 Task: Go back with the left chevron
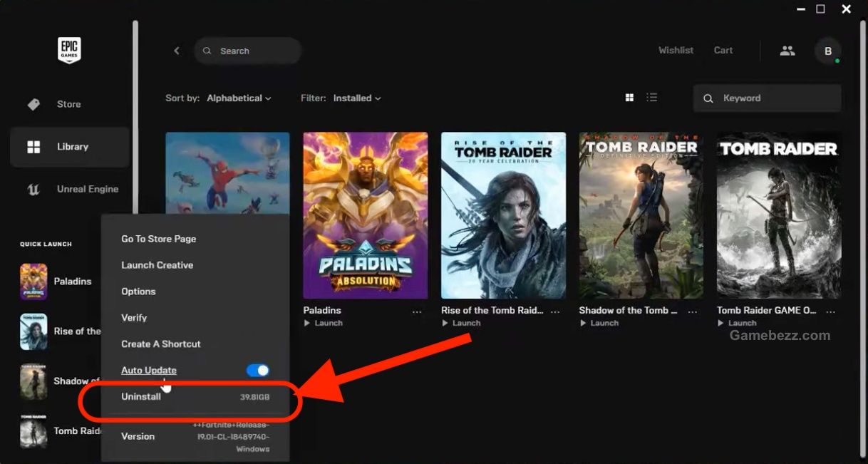[x=177, y=51]
